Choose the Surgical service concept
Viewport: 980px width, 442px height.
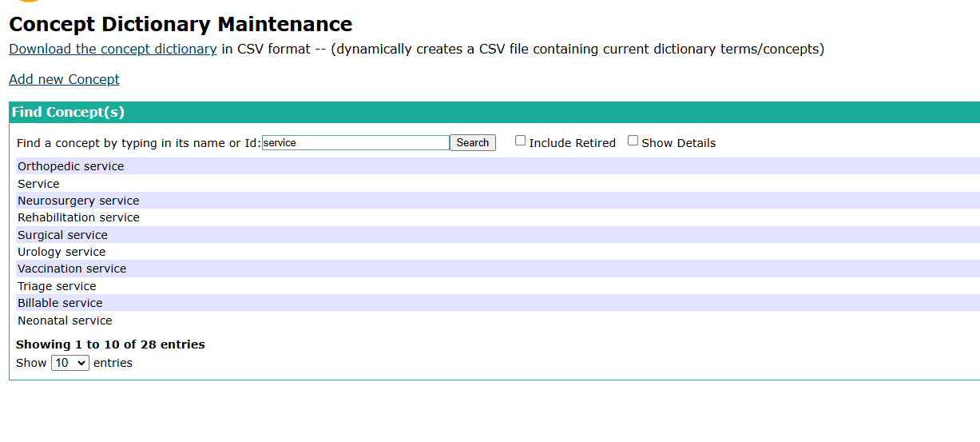point(62,235)
